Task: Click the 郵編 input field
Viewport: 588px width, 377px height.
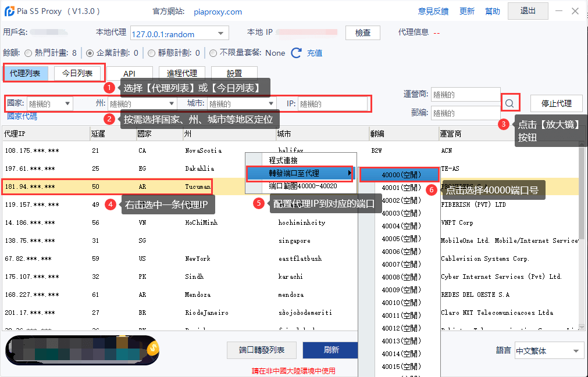Action: (x=465, y=113)
